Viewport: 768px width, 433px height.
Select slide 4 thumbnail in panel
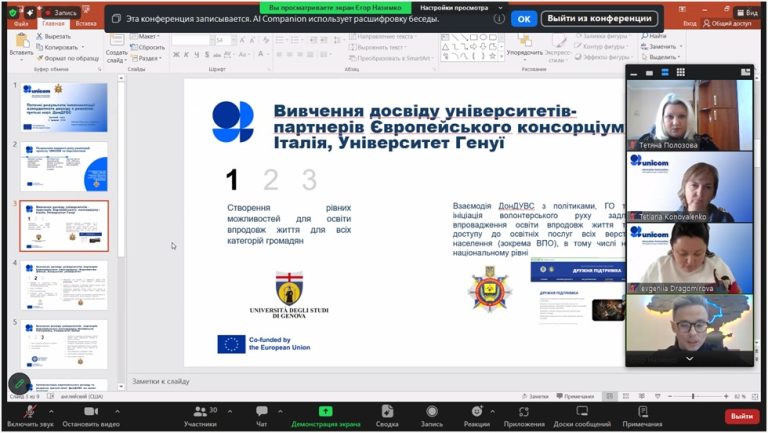(x=64, y=286)
